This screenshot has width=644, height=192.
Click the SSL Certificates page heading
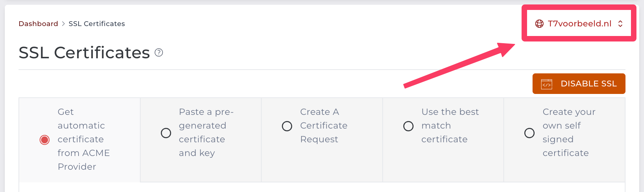(x=84, y=52)
